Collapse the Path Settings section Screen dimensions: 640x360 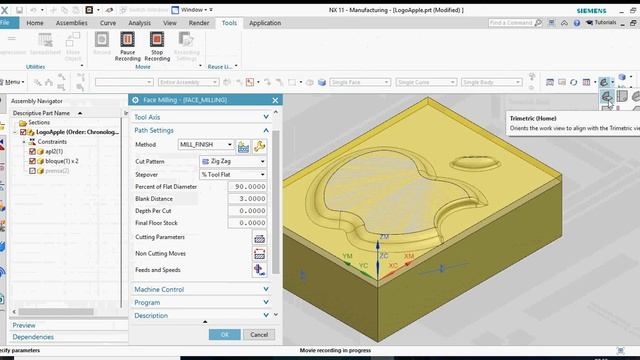tap(201, 130)
